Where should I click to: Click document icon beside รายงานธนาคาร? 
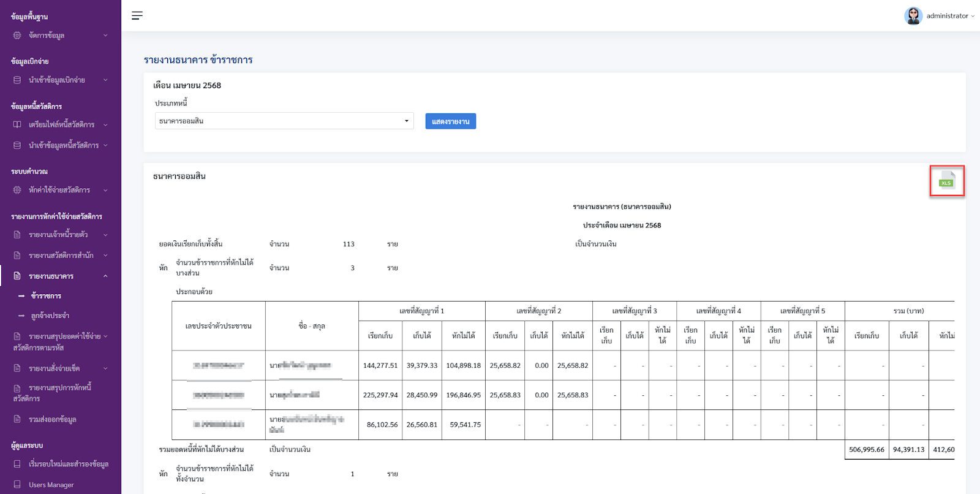[x=17, y=276]
